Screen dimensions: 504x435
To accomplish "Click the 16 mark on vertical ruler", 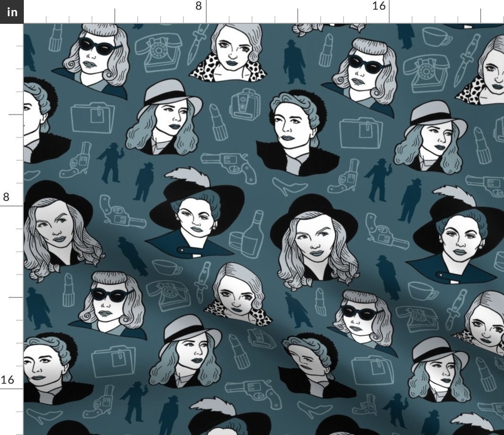I will (8, 380).
